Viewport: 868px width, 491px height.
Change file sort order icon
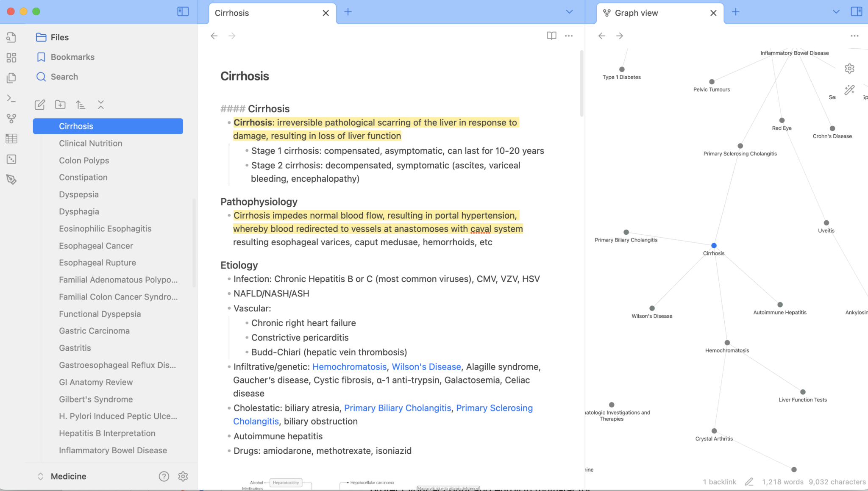81,105
